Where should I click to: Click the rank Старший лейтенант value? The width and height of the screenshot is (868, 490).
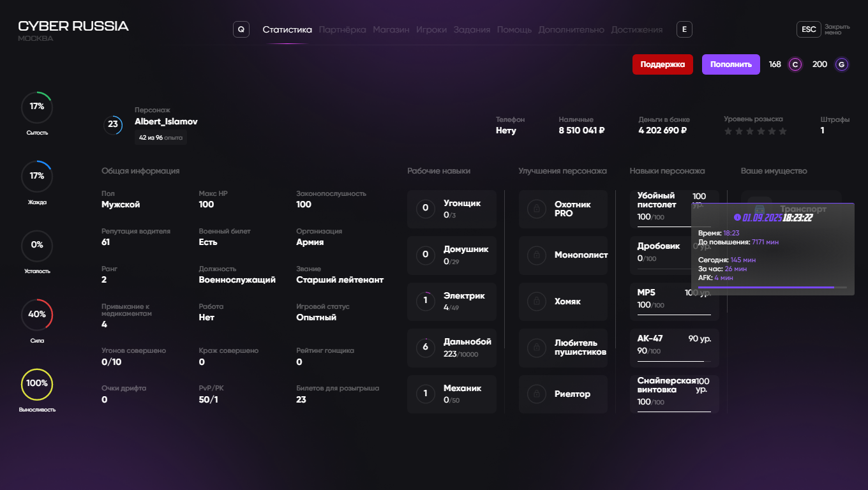340,279
